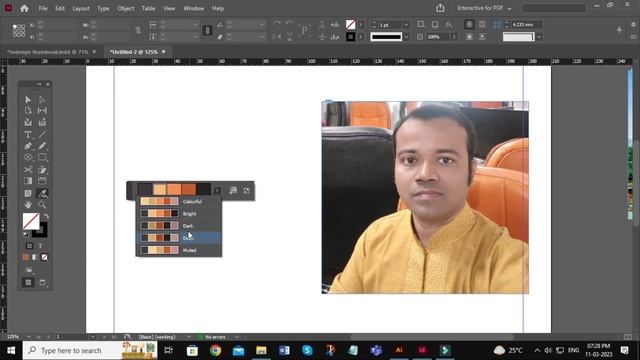Save color theme to CC Library
The height and width of the screenshot is (360, 640).
[x=246, y=191]
